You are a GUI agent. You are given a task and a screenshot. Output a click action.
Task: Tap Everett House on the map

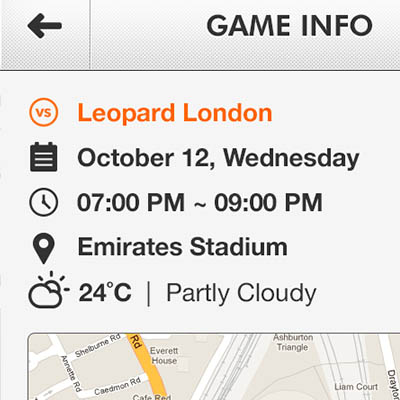(x=164, y=356)
